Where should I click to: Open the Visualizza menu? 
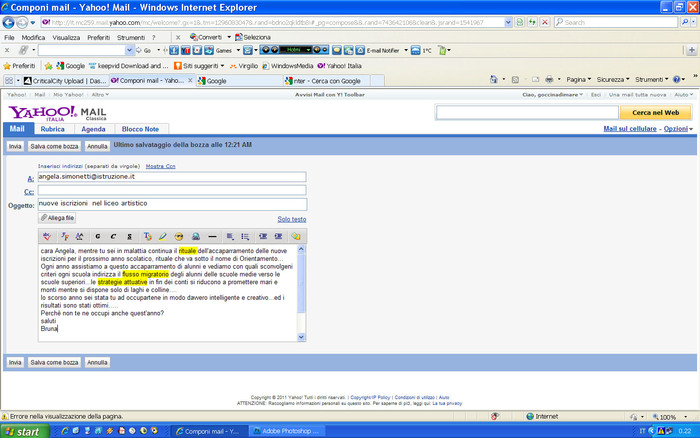(x=66, y=38)
